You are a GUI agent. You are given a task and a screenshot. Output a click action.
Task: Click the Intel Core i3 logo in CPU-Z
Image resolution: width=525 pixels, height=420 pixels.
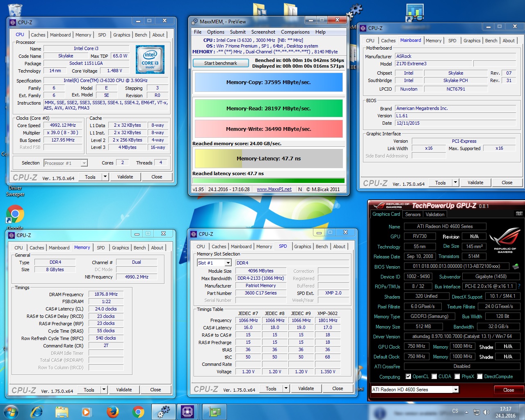point(150,60)
